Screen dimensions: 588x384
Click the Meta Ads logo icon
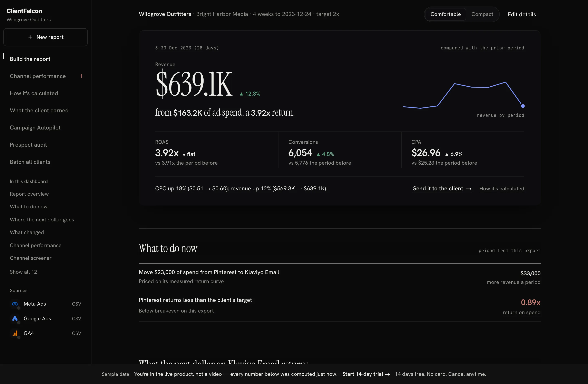tap(15, 304)
